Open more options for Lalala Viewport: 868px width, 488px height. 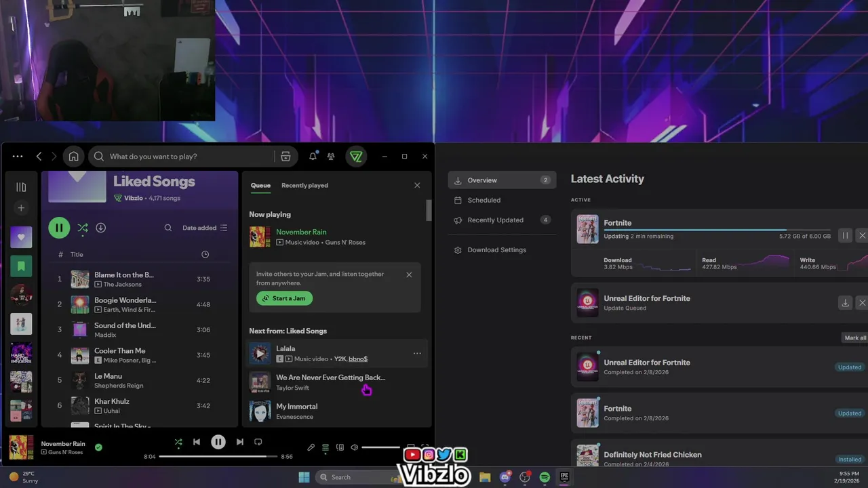417,353
